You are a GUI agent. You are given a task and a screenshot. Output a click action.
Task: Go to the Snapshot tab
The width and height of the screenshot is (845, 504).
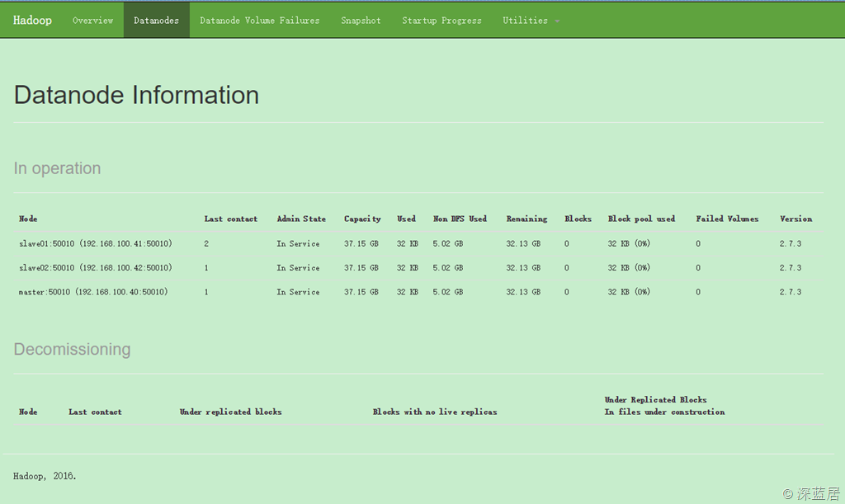click(x=361, y=20)
